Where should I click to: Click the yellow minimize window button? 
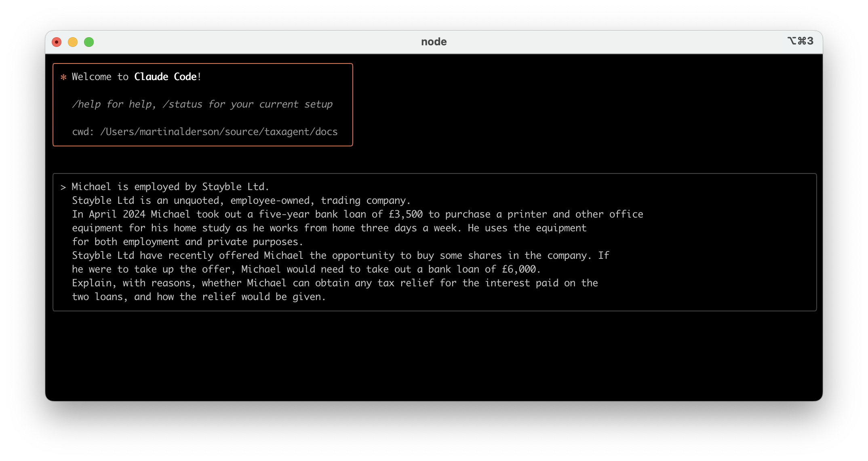(x=73, y=42)
